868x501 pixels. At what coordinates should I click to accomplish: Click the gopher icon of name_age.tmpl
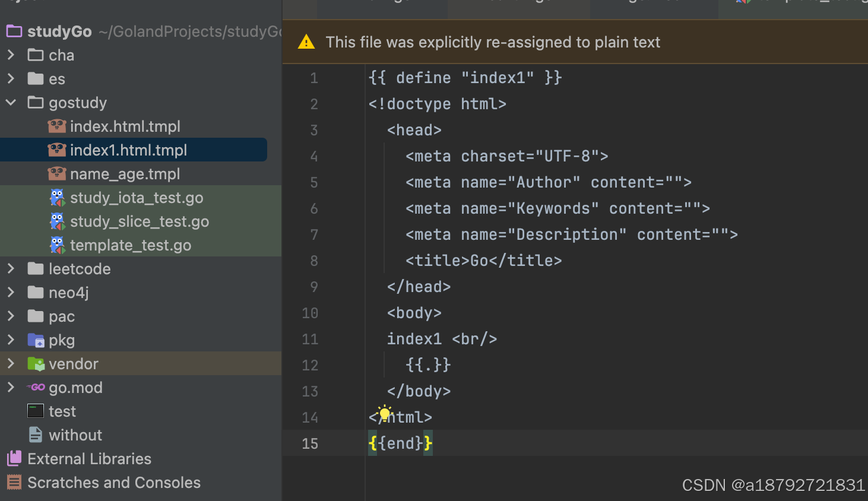click(x=57, y=173)
